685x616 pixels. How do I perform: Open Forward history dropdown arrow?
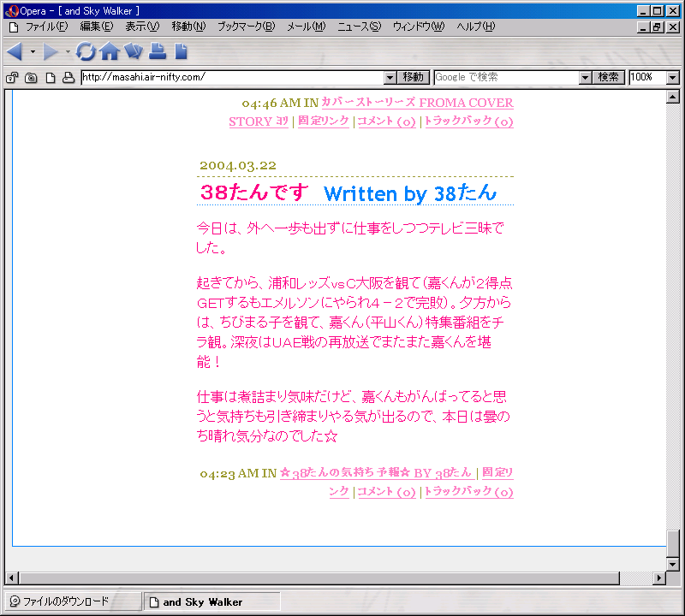68,52
